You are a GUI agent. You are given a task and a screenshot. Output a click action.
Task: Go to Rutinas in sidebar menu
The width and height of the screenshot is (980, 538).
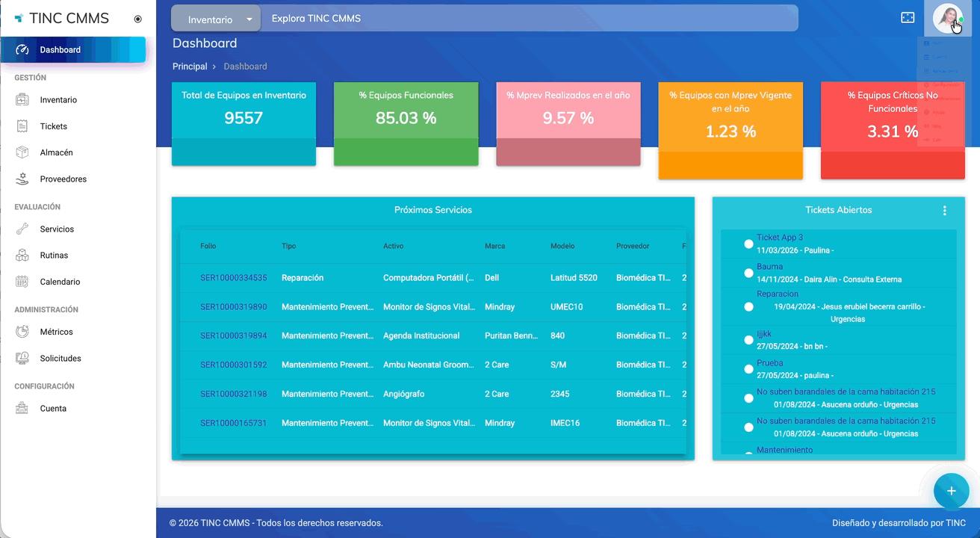(x=54, y=256)
